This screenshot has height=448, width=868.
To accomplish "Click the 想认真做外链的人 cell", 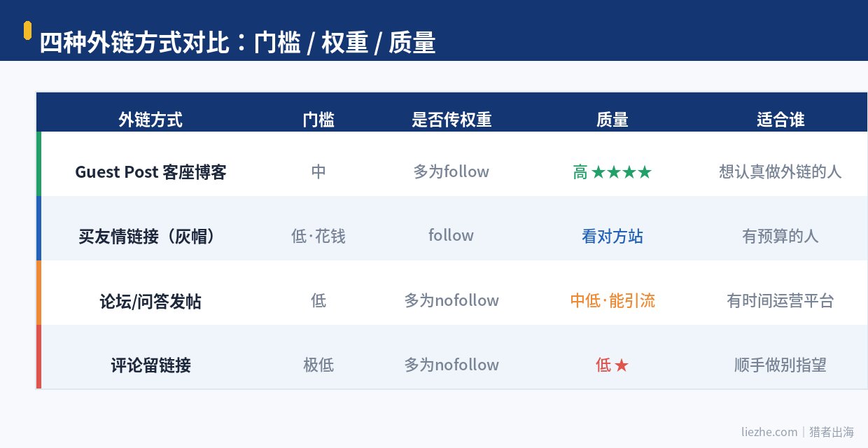I will [x=780, y=172].
